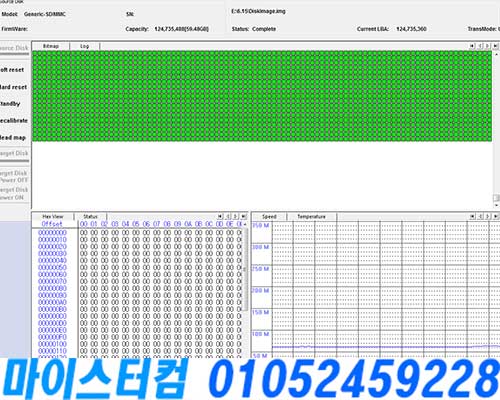The height and width of the screenshot is (400, 500).
Task: Click the 200 M speed axis label
Action: 261,291
